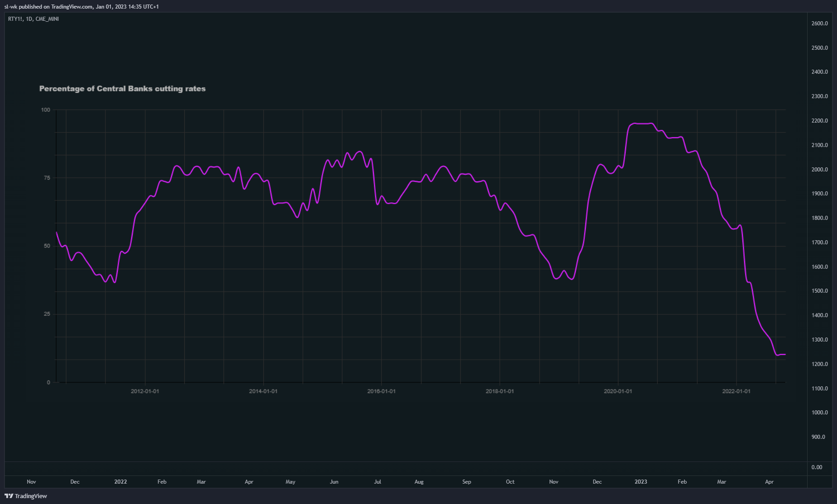
Task: Select 900.0 on the price scale
Action: (818, 437)
